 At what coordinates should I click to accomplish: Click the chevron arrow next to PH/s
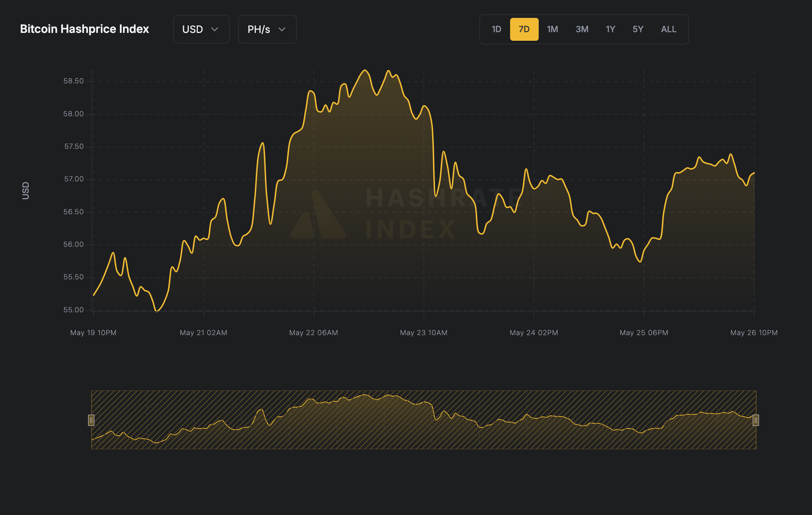coord(282,29)
